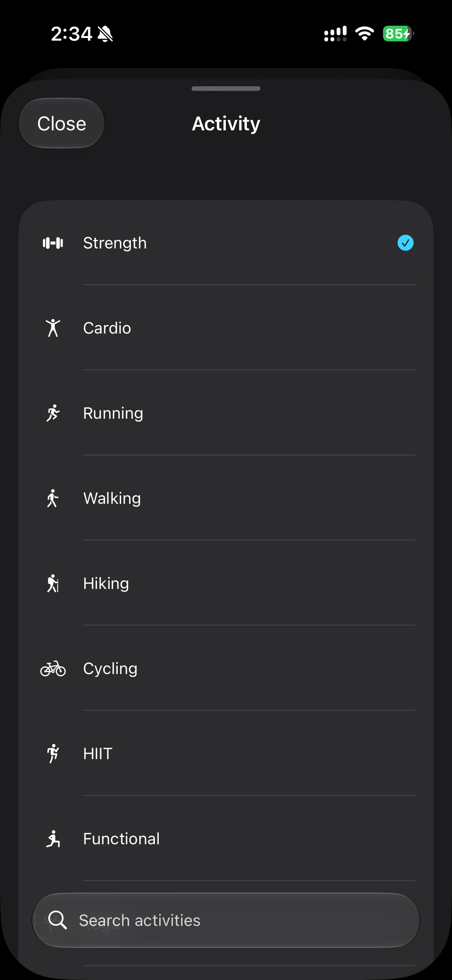The image size is (452, 980).
Task: Select Hiking in the list
Action: click(226, 584)
